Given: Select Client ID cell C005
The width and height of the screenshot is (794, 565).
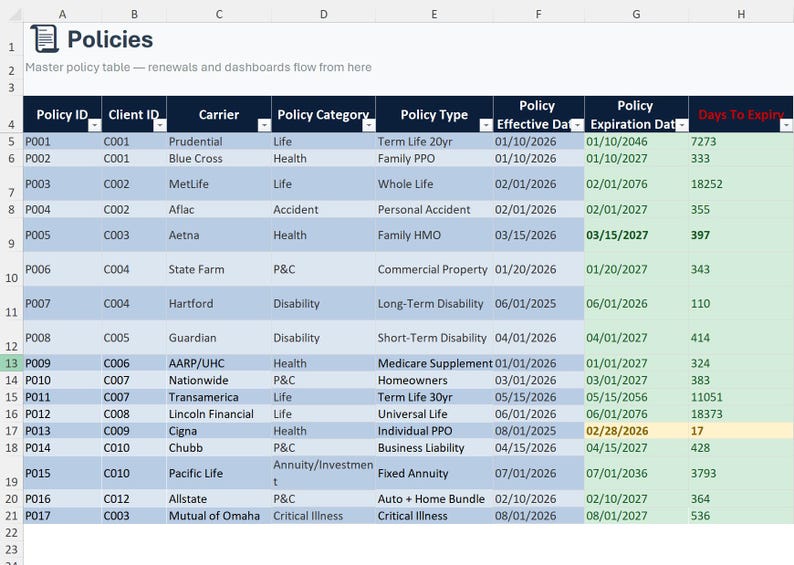Looking at the screenshot, I should [134, 337].
